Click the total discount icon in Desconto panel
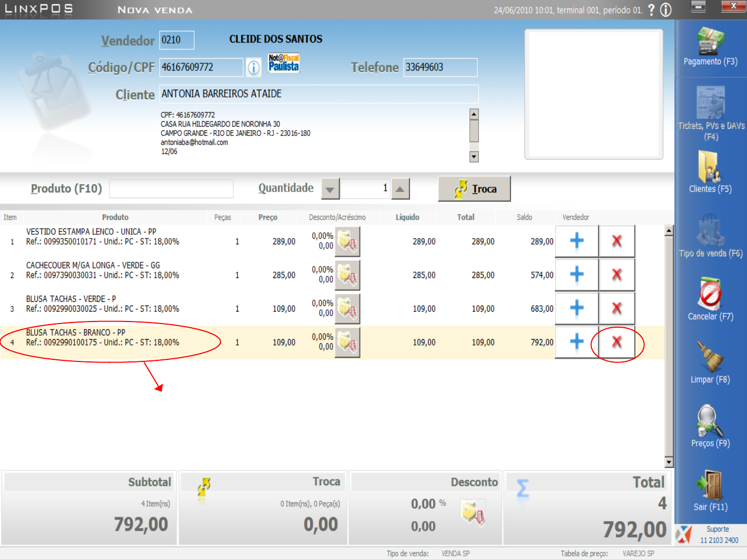747x560 pixels. 473,513
